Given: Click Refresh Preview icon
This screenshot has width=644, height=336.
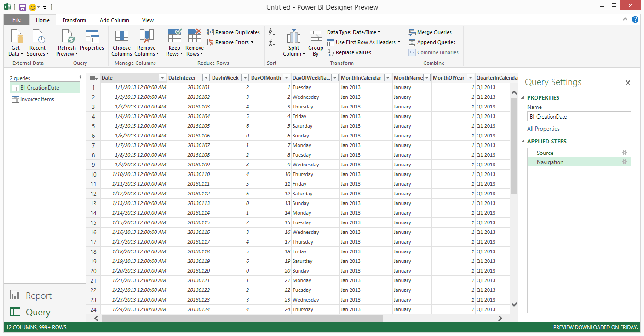Looking at the screenshot, I should [67, 37].
